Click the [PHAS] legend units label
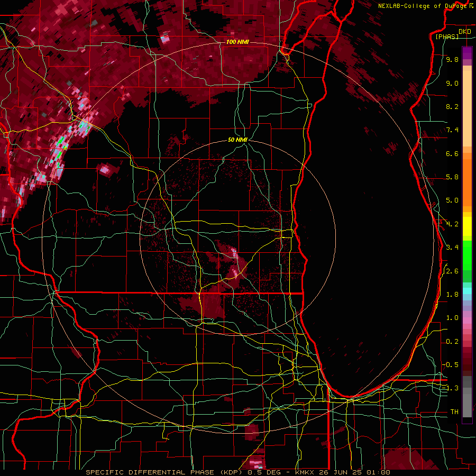This screenshot has height=476, width=476. [x=447, y=36]
